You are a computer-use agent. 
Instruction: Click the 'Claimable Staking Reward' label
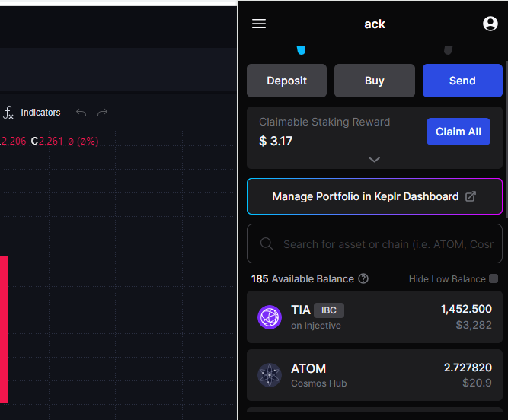point(324,122)
